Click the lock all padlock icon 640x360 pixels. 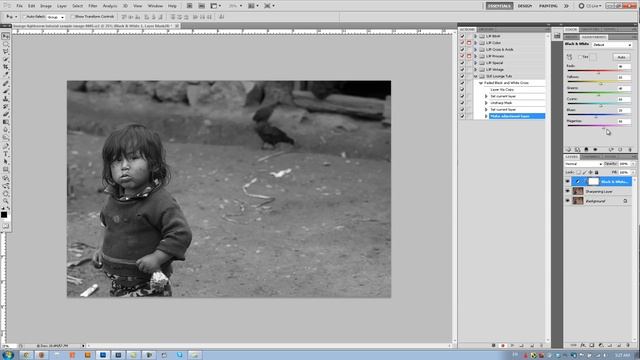[x=596, y=172]
